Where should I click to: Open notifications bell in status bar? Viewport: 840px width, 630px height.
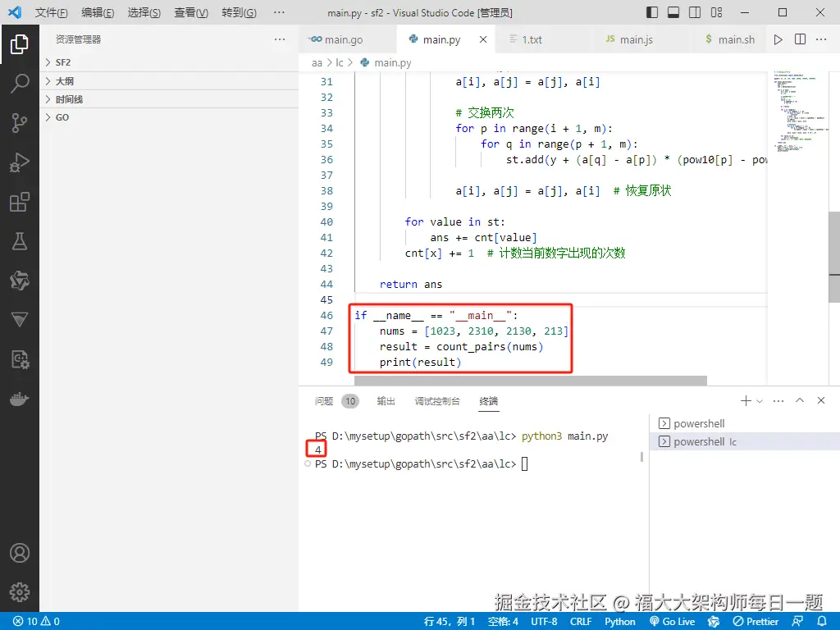tap(822, 621)
